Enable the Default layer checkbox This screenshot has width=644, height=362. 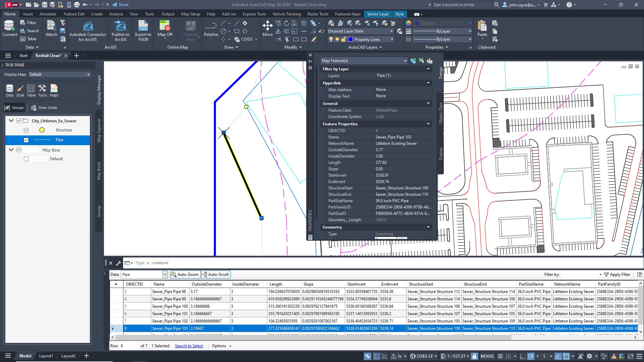tap(26, 159)
